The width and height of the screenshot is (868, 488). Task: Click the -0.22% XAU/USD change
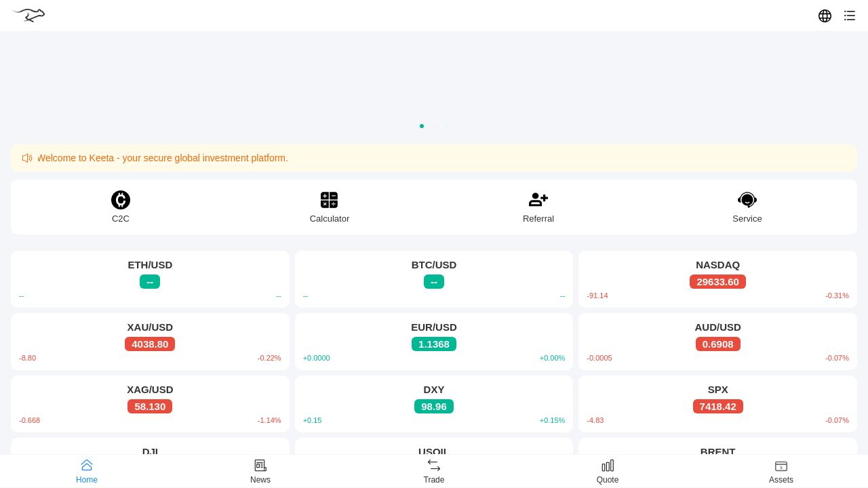coord(269,358)
